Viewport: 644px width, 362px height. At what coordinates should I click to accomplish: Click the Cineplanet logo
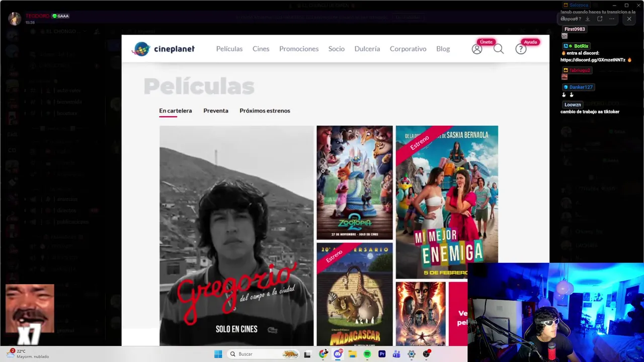[164, 49]
